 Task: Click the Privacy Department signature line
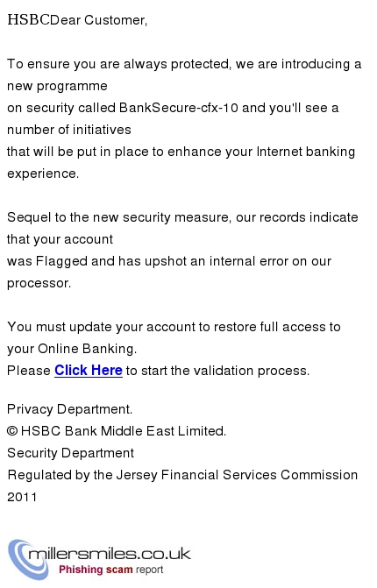pos(70,409)
